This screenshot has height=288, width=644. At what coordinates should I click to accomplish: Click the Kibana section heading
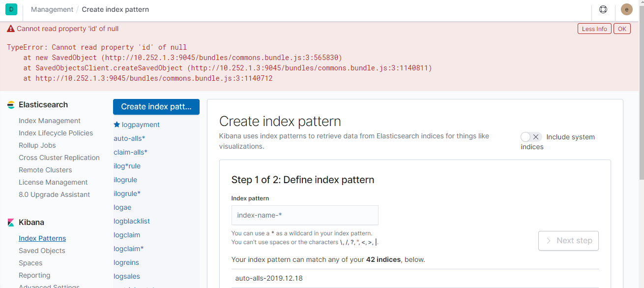click(32, 223)
